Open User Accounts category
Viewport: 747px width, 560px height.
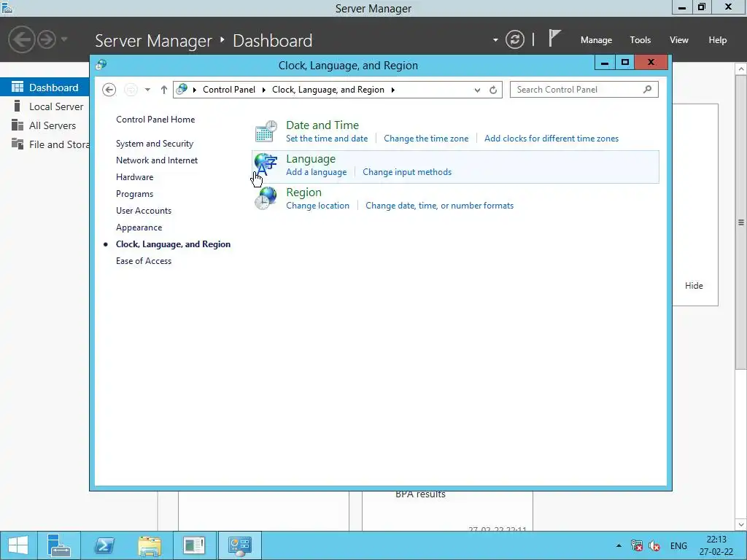(144, 211)
